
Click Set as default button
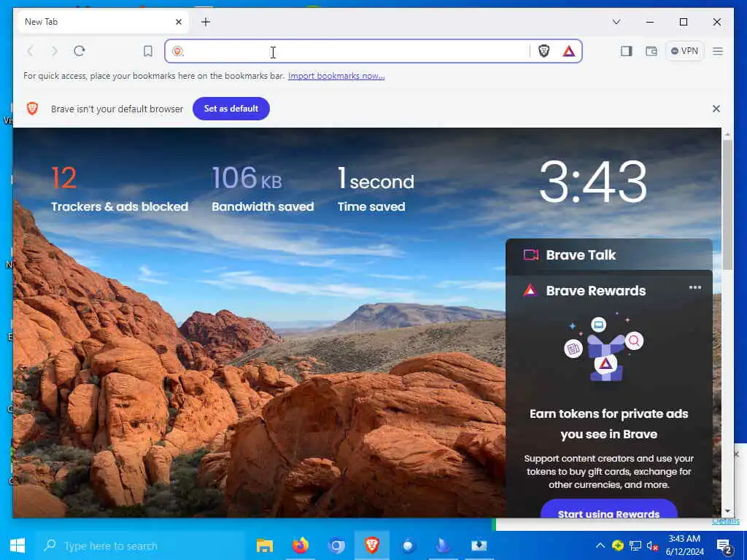tap(231, 109)
